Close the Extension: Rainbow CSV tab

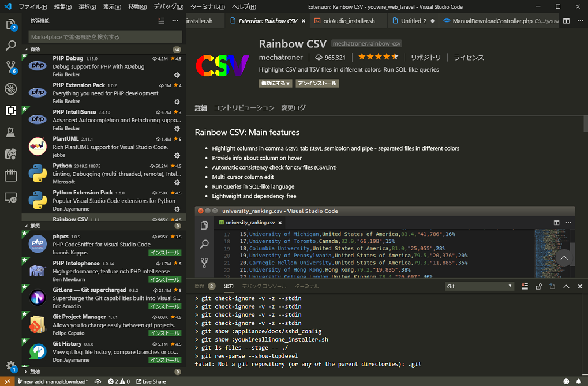point(304,21)
